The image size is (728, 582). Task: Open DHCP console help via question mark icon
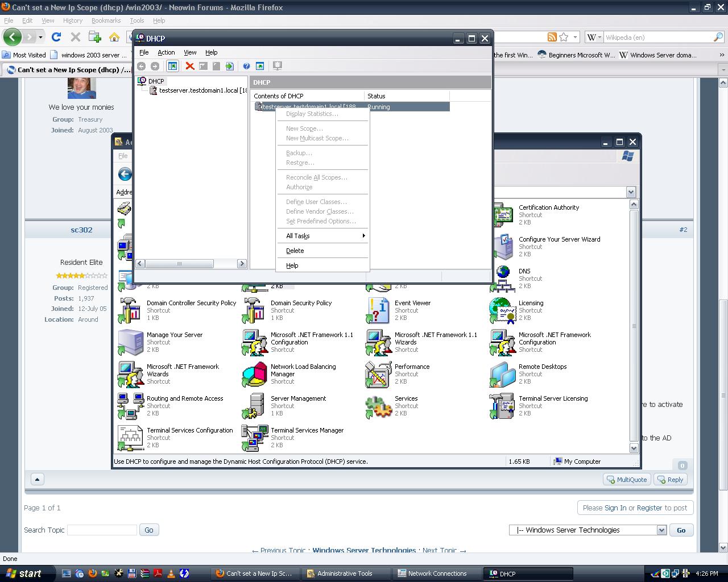246,66
